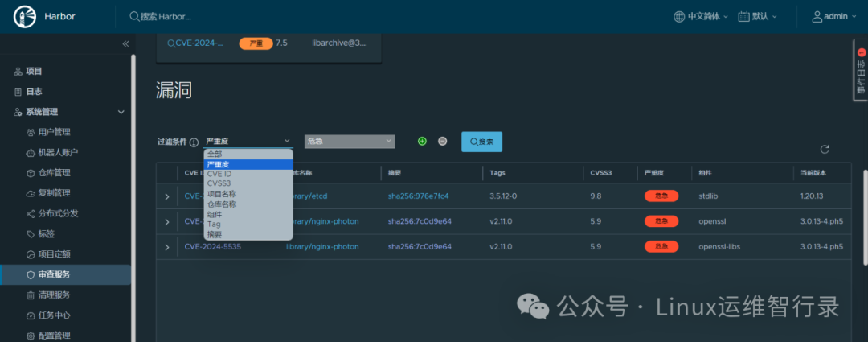The image size is (868, 342).
Task: Click the 危急 badge in stdlib row
Action: click(x=661, y=196)
